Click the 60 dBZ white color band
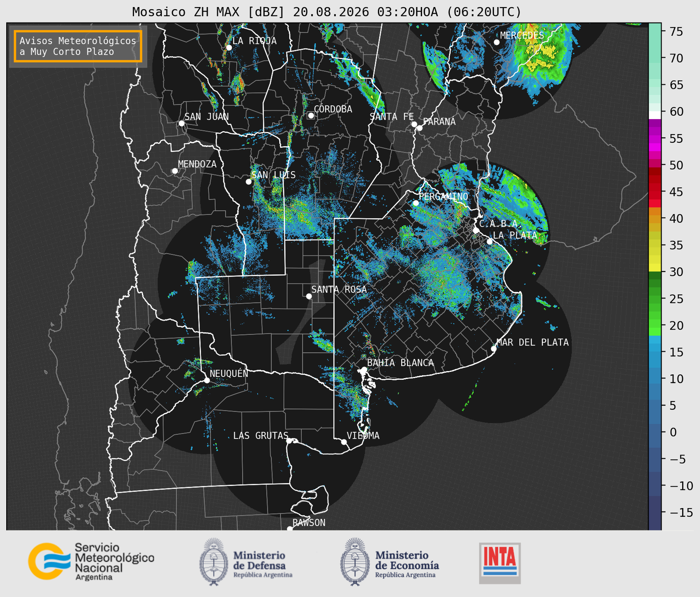 pyautogui.click(x=655, y=115)
